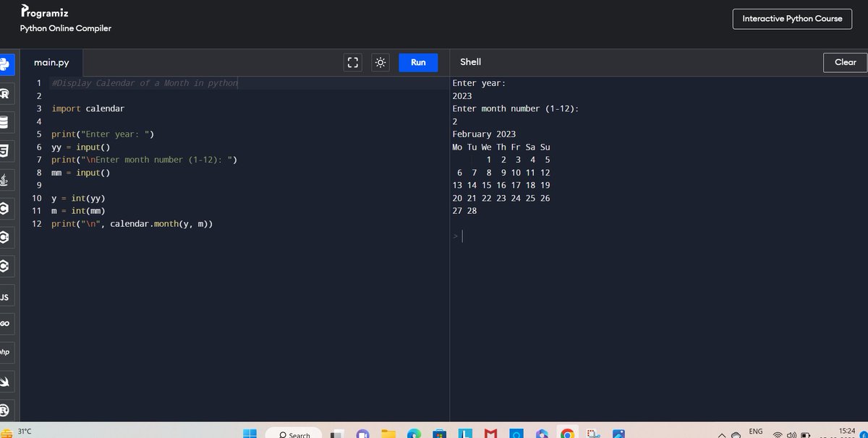
Task: Open Microsoft Store from taskbar
Action: pyautogui.click(x=438, y=434)
